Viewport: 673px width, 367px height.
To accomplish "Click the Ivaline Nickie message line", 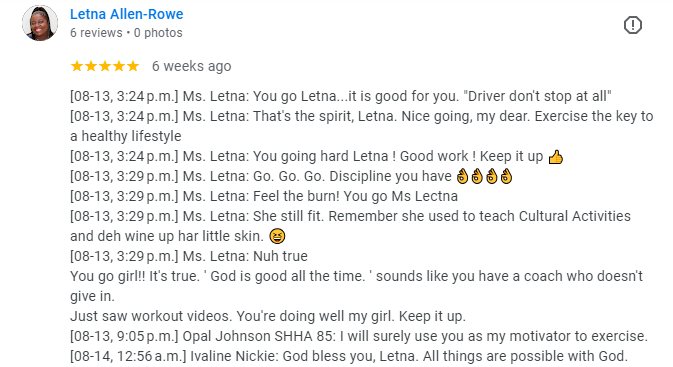I will [349, 356].
